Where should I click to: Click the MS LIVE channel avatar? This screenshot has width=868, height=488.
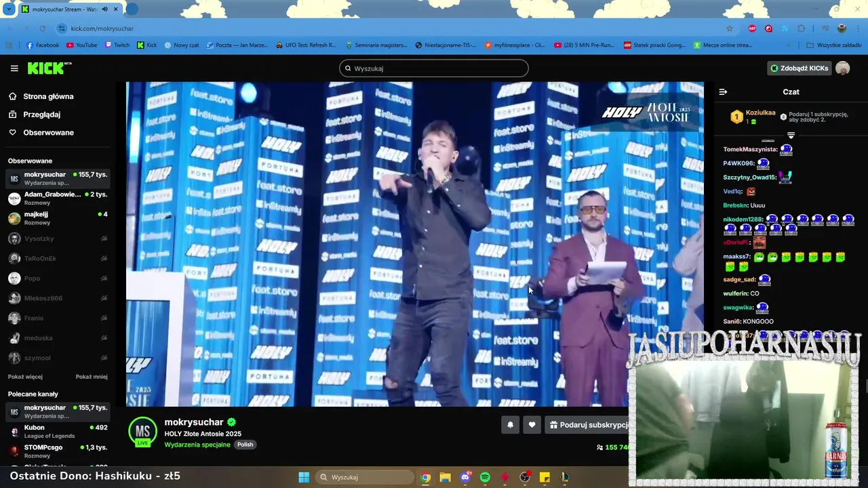(x=142, y=432)
